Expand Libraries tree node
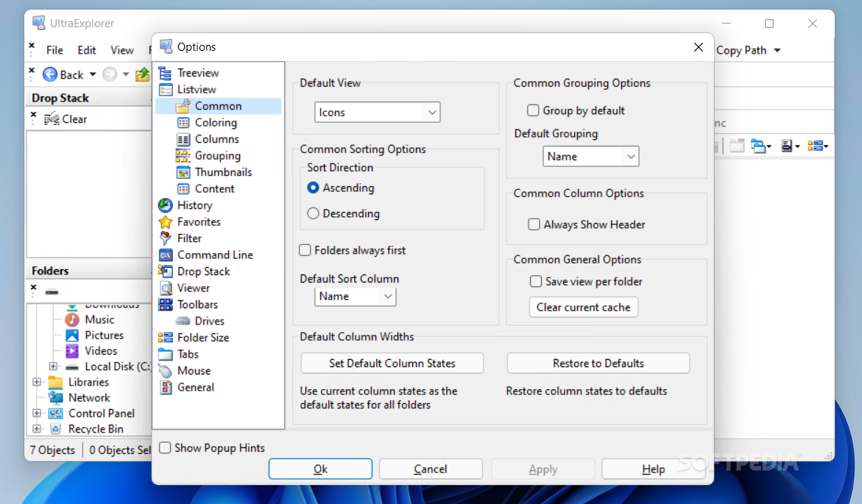Viewport: 862px width, 504px height. (x=37, y=381)
